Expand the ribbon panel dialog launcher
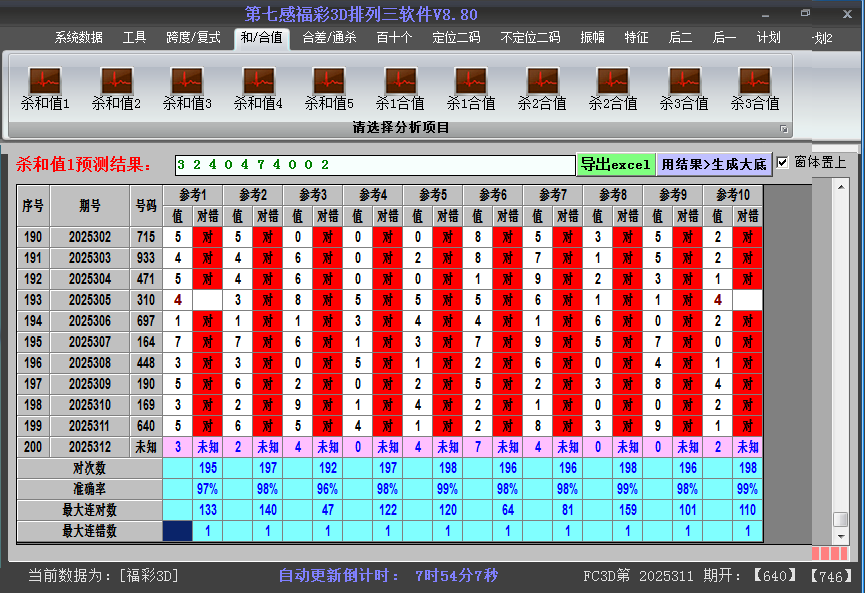The image size is (865, 593). pyautogui.click(x=784, y=129)
